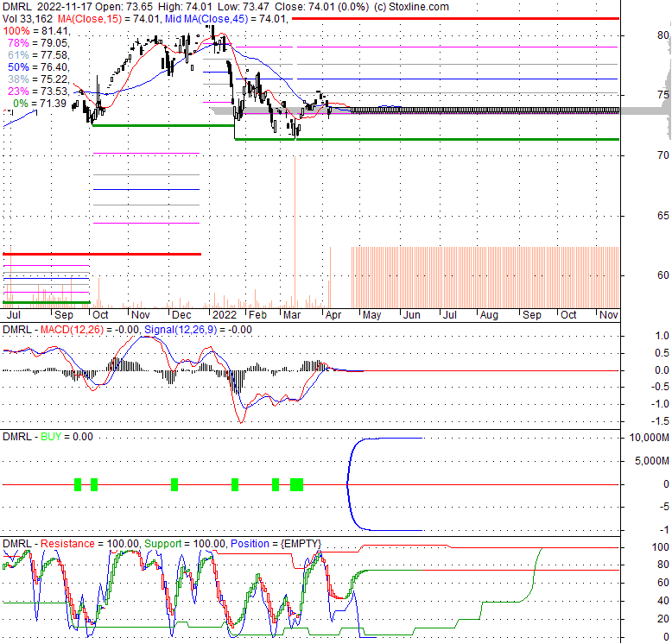
Task: Click the 38% = 75.22 Fibonacci label
Action: (x=38, y=79)
